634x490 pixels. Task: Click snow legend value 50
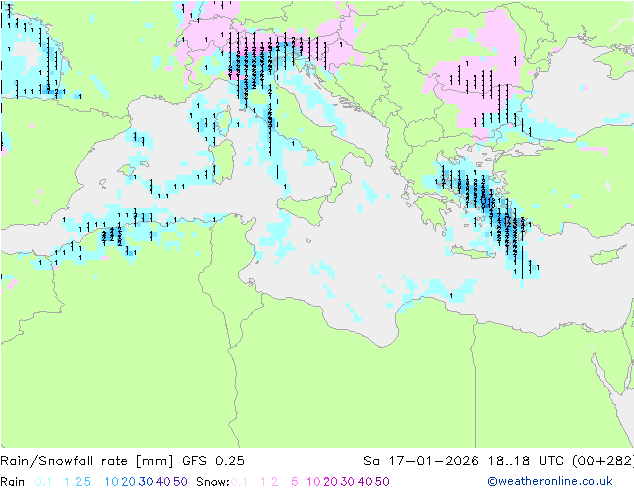coord(382,482)
